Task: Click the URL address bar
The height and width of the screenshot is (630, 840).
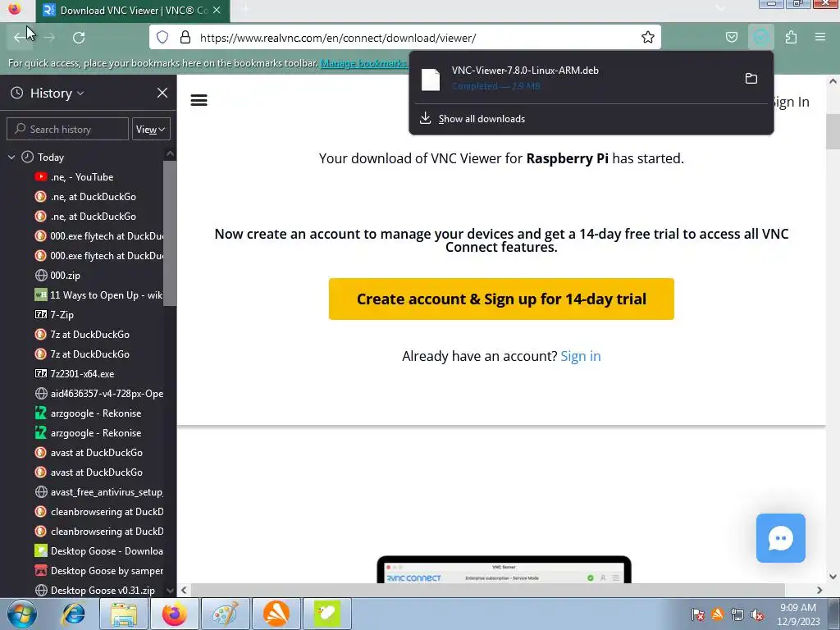Action: (418, 38)
